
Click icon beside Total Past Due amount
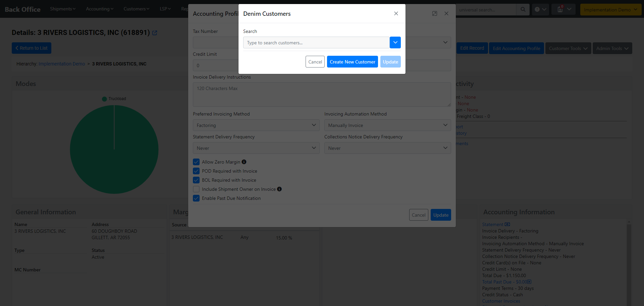click(x=529, y=282)
